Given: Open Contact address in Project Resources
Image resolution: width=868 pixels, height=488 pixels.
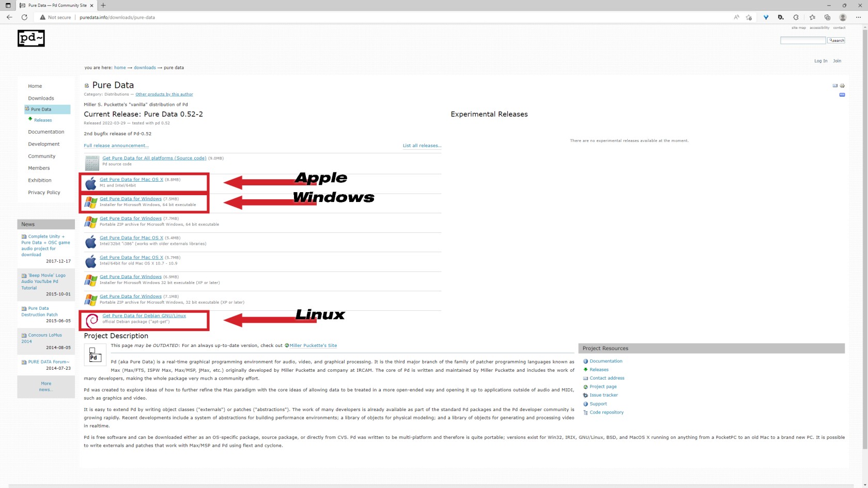Looking at the screenshot, I should 607,378.
